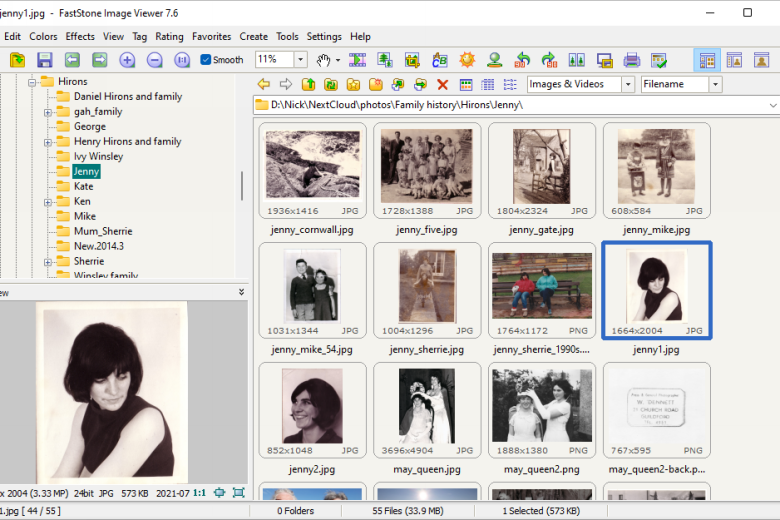Select the may_queen.jpg thumbnail
The height and width of the screenshot is (520, 780).
(x=427, y=411)
